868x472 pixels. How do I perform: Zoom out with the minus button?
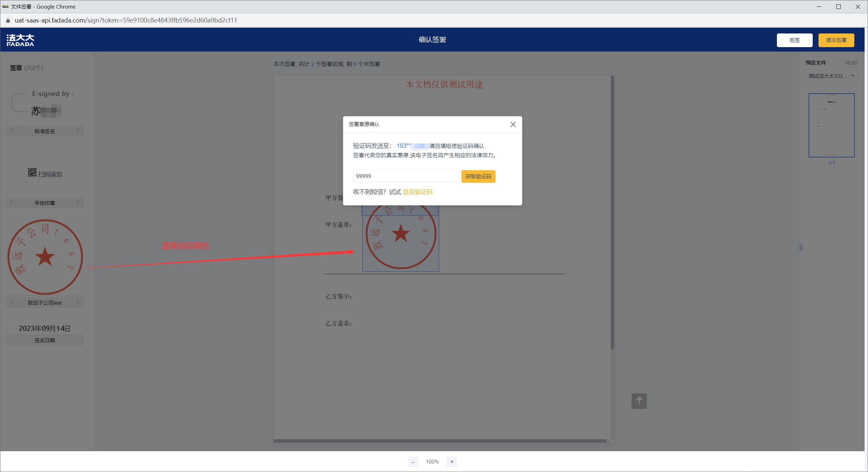(413, 462)
